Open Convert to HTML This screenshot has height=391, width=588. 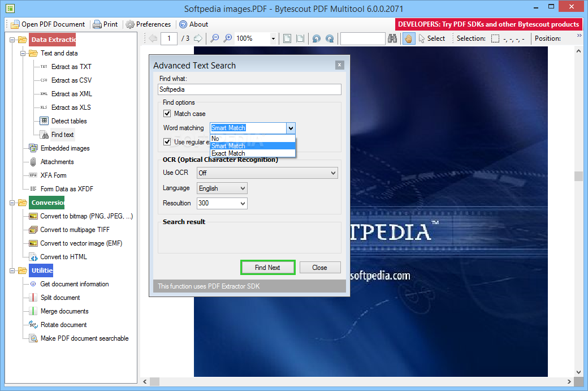click(63, 257)
